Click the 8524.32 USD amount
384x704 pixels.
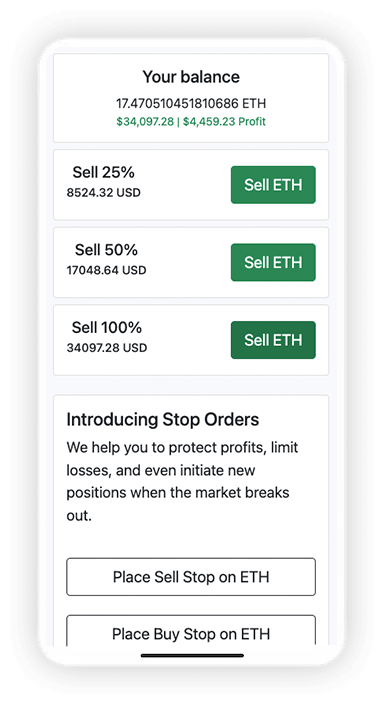click(x=103, y=193)
